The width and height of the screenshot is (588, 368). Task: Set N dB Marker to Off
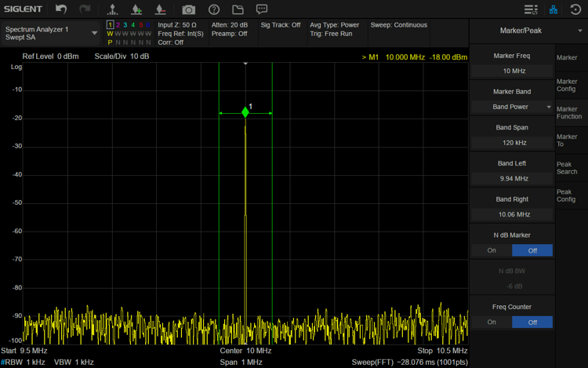[x=532, y=250]
